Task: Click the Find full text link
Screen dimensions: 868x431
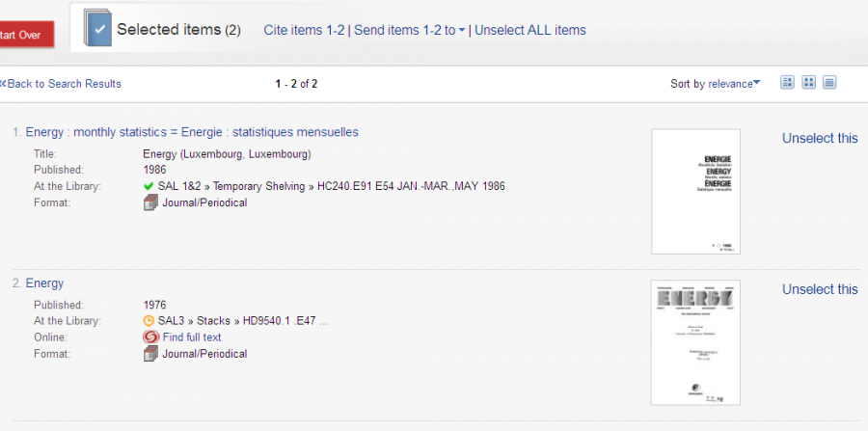Action: [192, 337]
